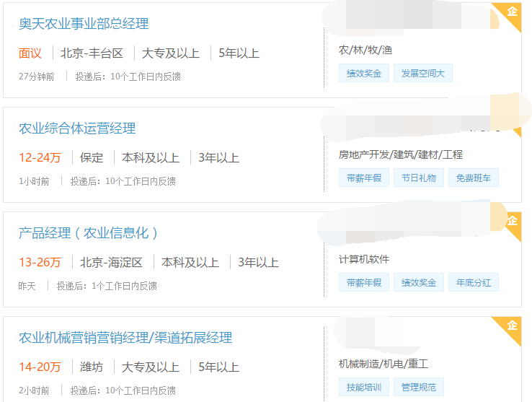The height and width of the screenshot is (402, 532).
Task: View the 产品经理(农业信息化) job details
Action: 89,233
